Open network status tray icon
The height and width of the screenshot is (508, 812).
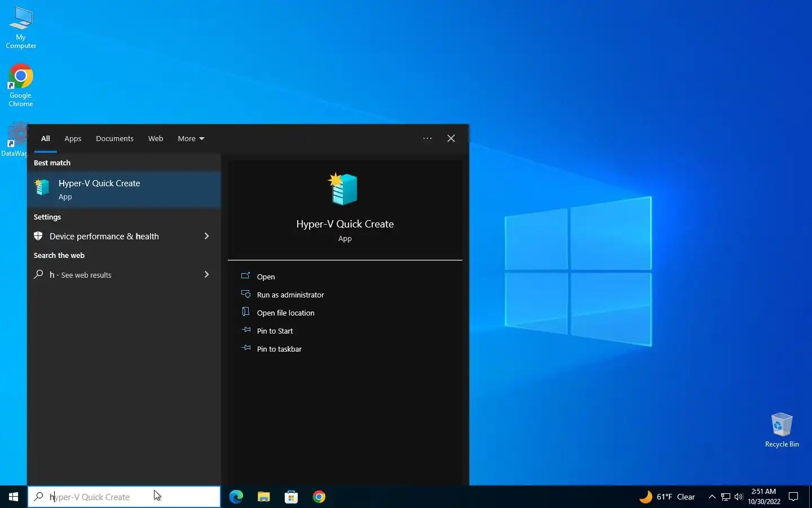click(726, 497)
